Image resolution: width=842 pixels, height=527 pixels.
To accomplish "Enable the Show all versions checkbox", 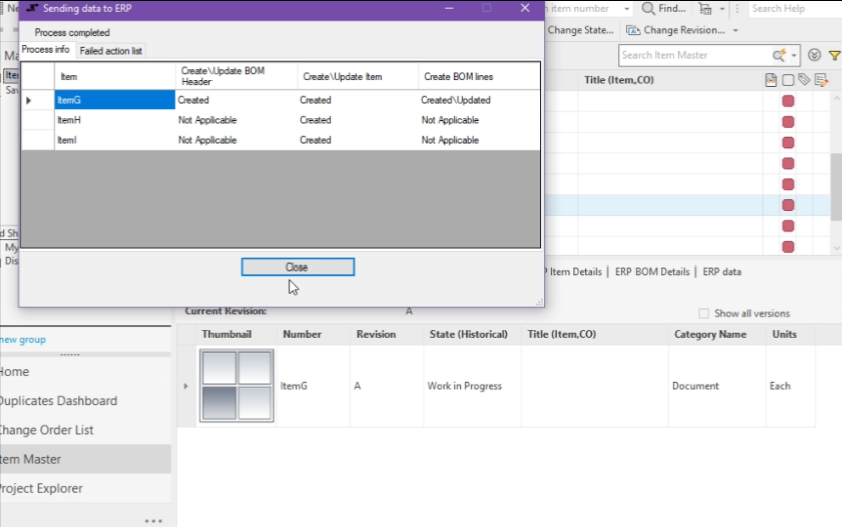I will click(704, 313).
